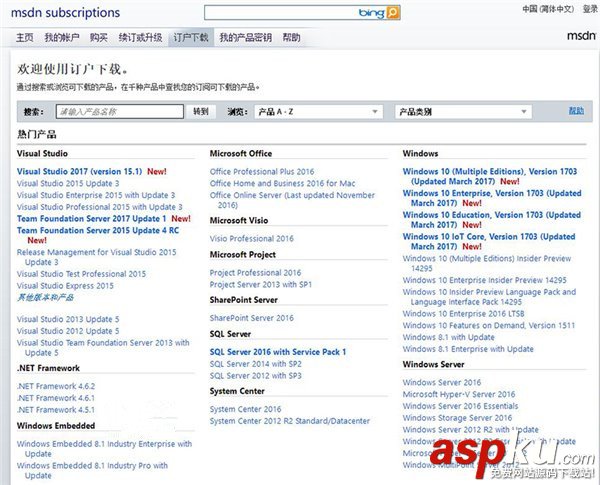Expand the 产品 A - Z dropdown
This screenshot has height=485, width=600.
(x=319, y=112)
